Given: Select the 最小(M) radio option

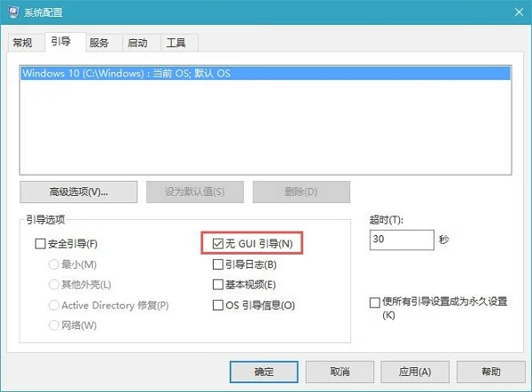Looking at the screenshot, I should pyautogui.click(x=54, y=264).
